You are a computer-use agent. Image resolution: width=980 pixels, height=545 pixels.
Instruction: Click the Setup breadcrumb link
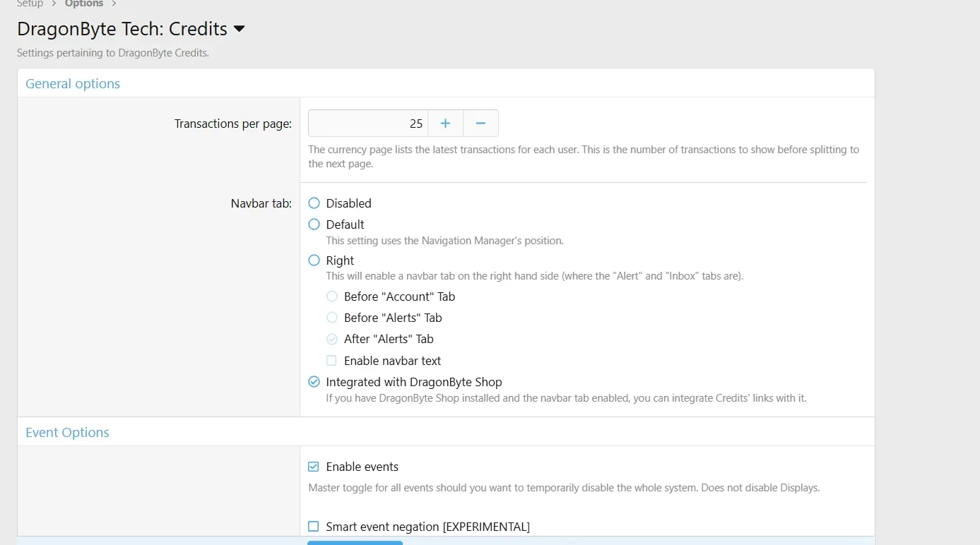(30, 4)
